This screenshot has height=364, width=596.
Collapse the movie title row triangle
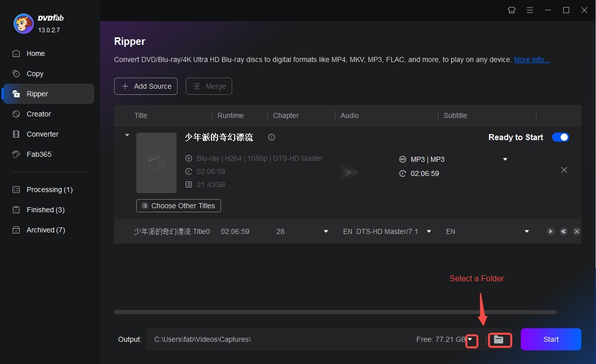pos(127,135)
